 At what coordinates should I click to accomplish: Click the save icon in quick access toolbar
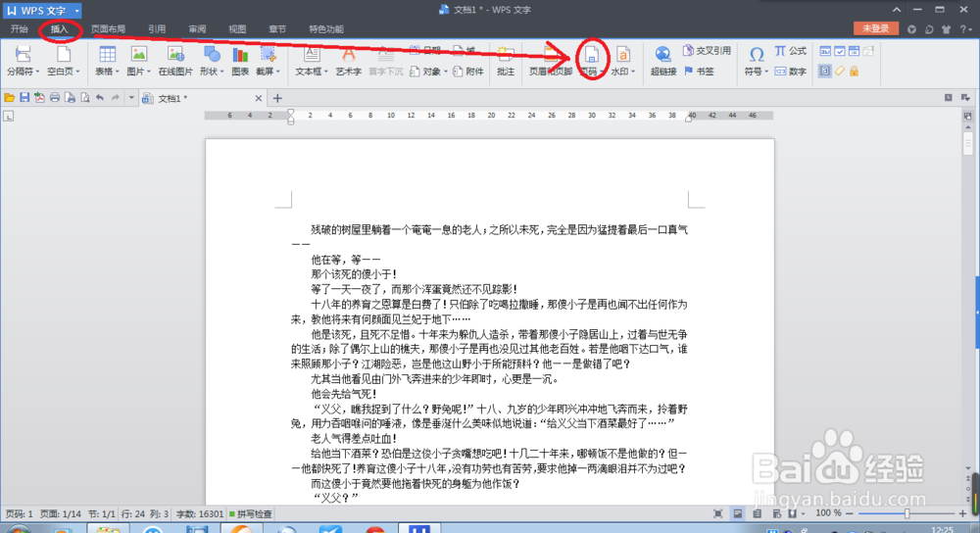tap(24, 97)
